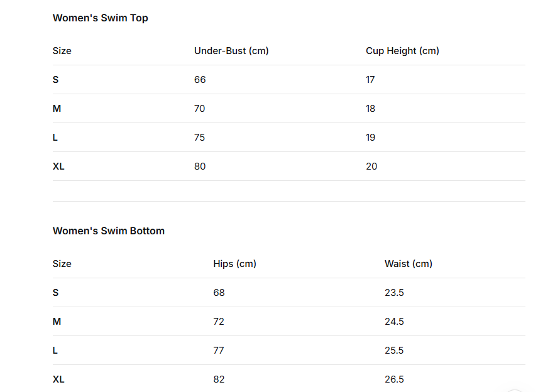Click the Size header in Swim Bottom table
Screen dimensions: 560x392
tap(62, 264)
